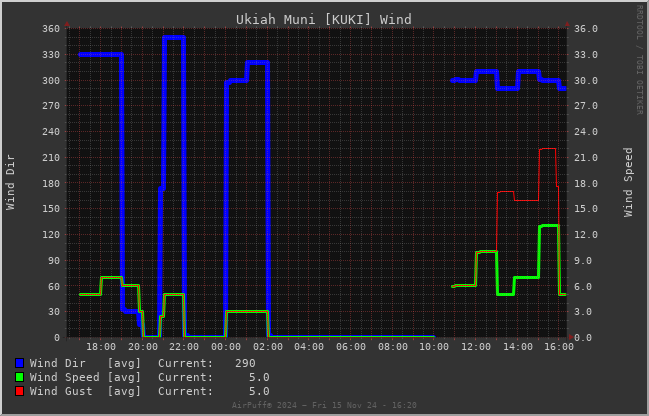Click the 21.0 label on right axis
The image size is (649, 416).
point(586,158)
